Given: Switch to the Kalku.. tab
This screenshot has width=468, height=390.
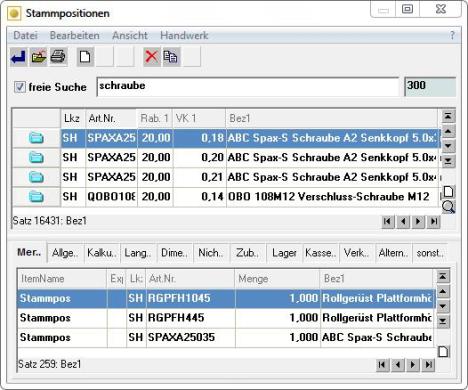Looking at the screenshot, I should 102,253.
